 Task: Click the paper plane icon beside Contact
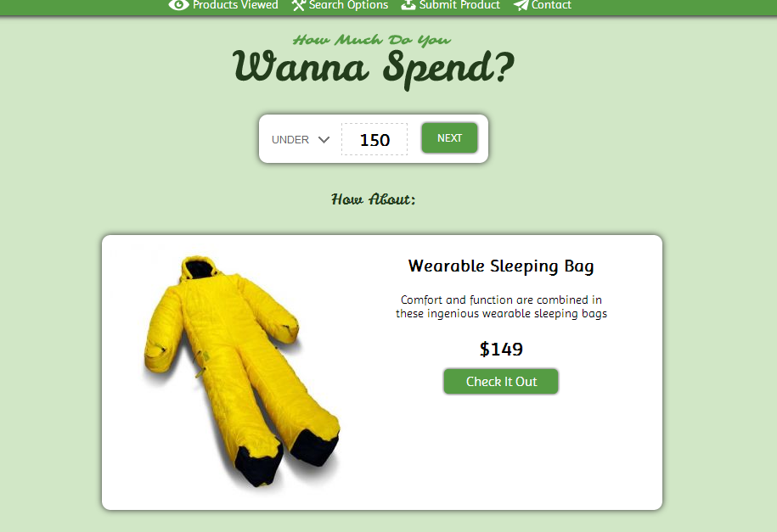pyautogui.click(x=521, y=5)
